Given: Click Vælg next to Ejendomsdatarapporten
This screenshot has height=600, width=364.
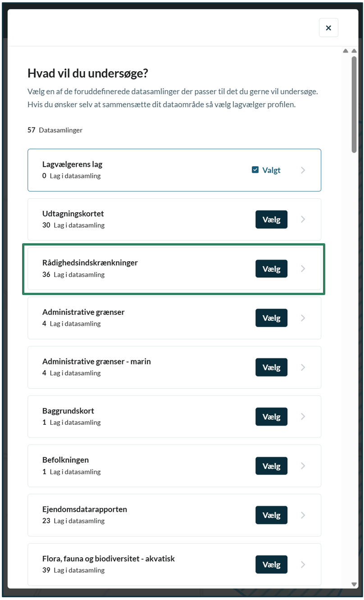Looking at the screenshot, I should pos(271,515).
